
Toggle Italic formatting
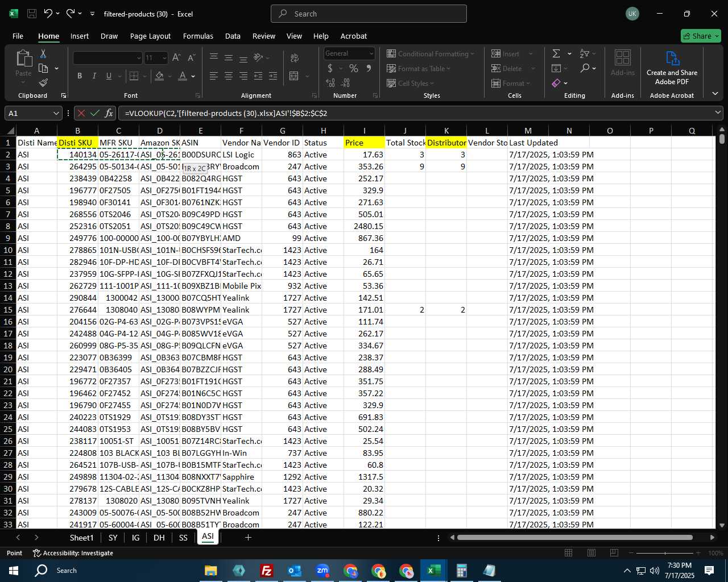(94, 76)
